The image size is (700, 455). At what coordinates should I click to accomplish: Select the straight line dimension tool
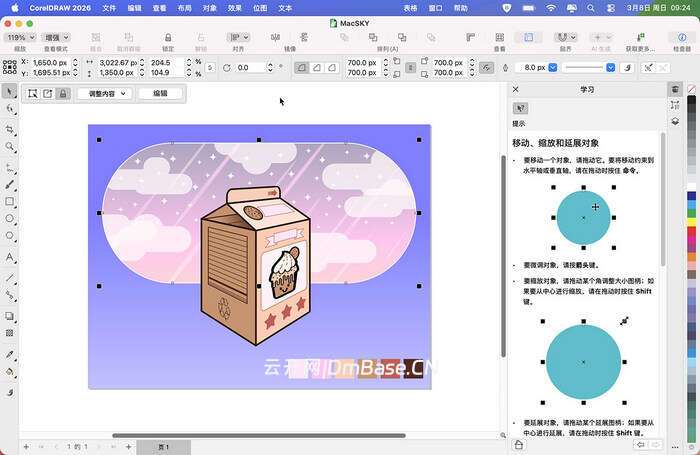click(x=10, y=278)
